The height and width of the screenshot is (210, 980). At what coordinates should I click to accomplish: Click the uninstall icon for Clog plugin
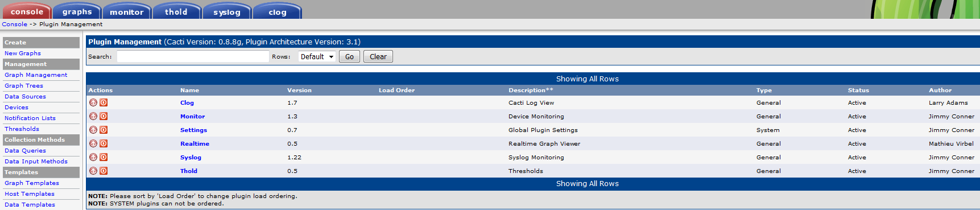93,102
